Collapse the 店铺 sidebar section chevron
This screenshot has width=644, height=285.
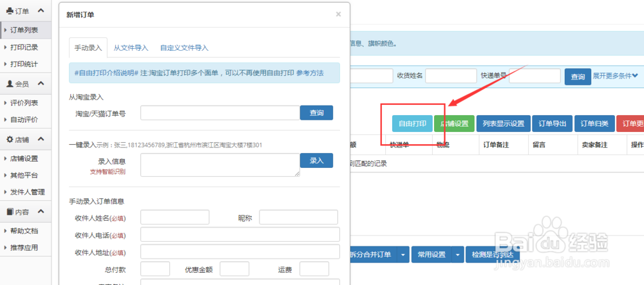pos(41,139)
